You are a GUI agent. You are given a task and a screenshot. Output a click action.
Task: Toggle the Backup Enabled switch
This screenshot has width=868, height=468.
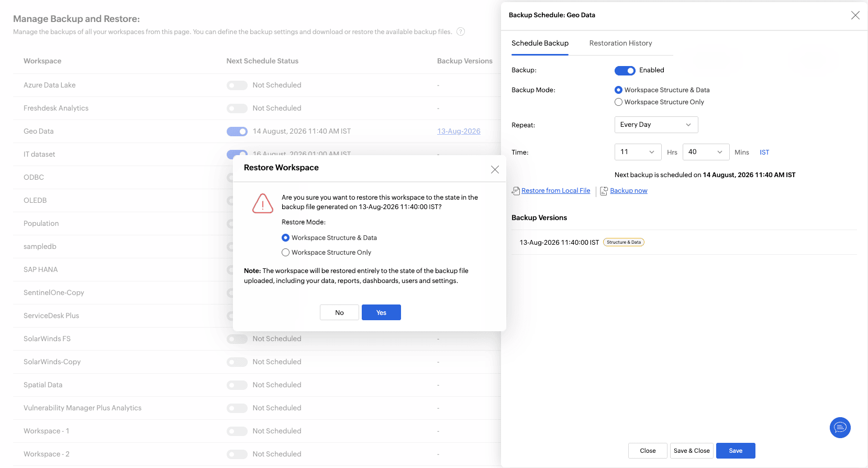coord(625,70)
